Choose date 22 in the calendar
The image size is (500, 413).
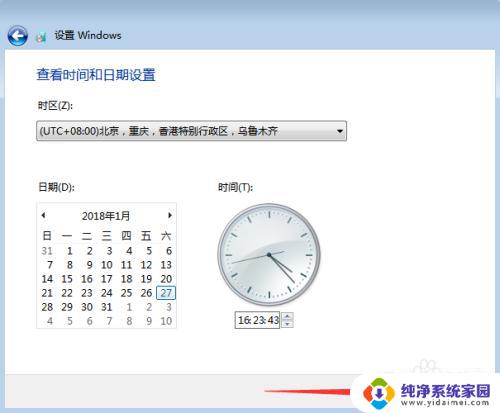click(67, 293)
